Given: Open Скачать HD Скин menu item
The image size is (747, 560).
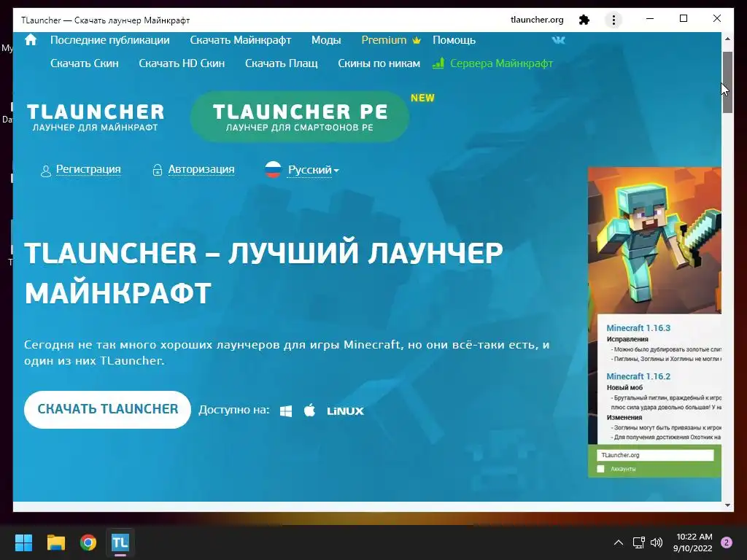Looking at the screenshot, I should (182, 63).
